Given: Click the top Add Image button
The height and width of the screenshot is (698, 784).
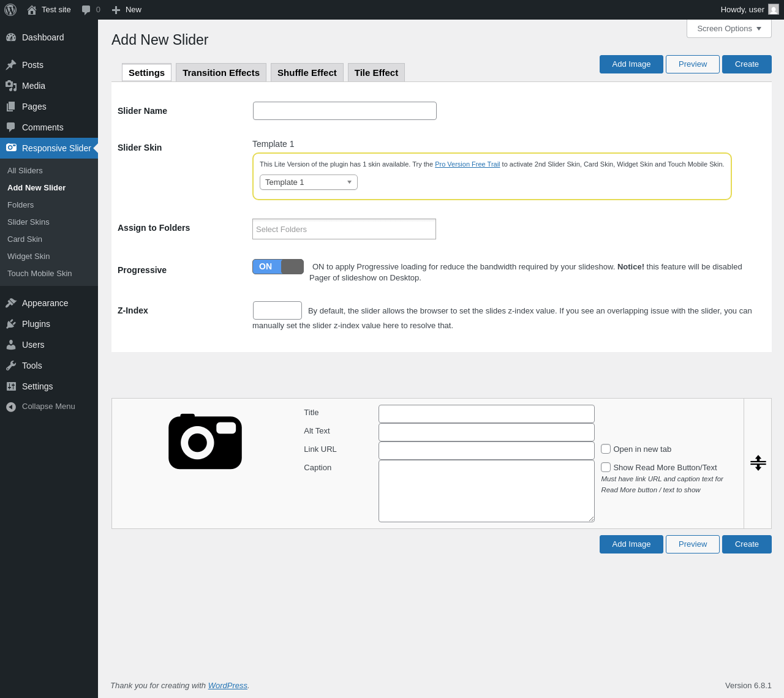Looking at the screenshot, I should [x=631, y=64].
